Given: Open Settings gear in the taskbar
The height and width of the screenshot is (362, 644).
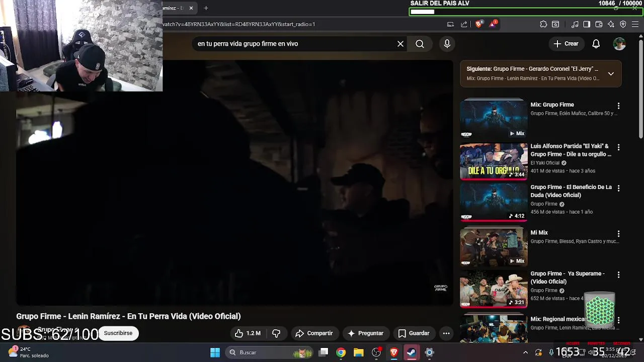Looking at the screenshot, I should [x=429, y=352].
